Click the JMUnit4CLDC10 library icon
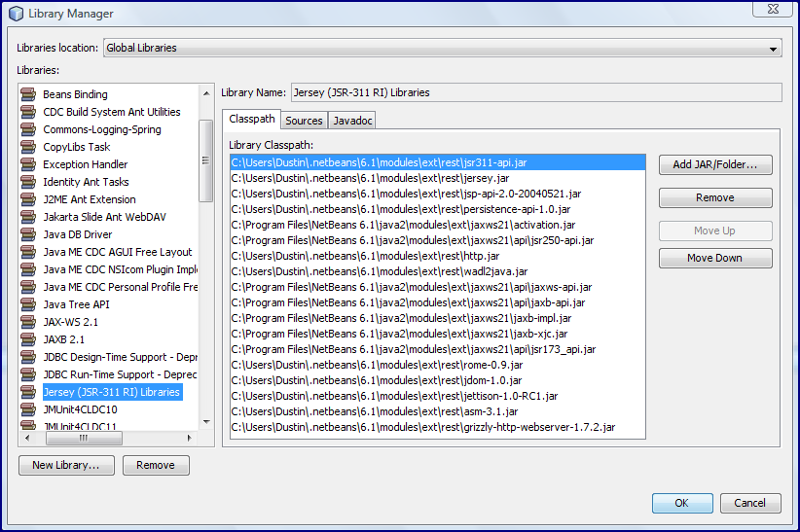The width and height of the screenshot is (800, 532). point(28,409)
